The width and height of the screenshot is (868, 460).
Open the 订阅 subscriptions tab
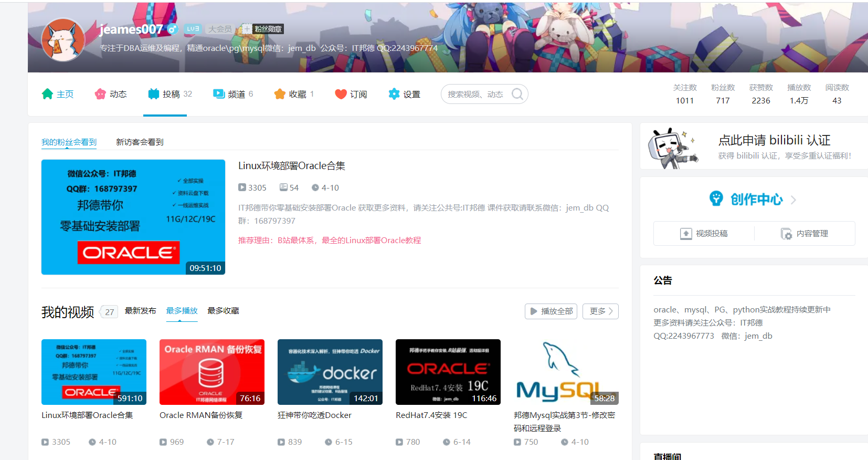click(x=351, y=94)
